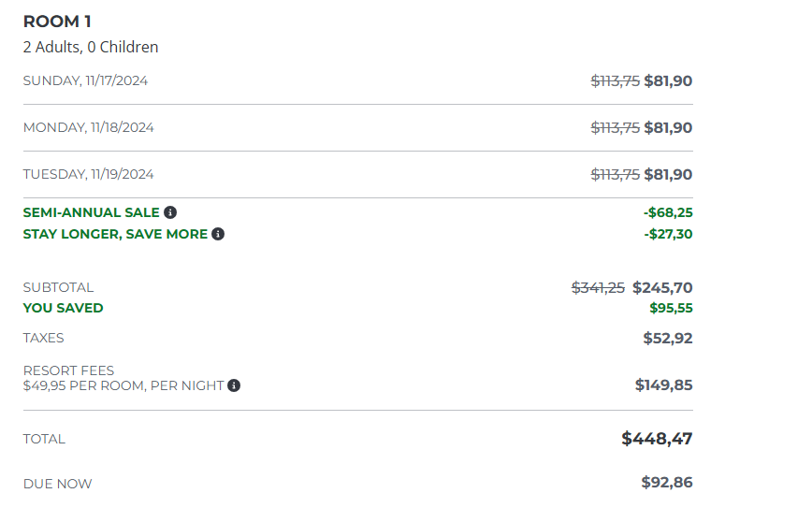Show resort fees info tooltip icon

pyautogui.click(x=234, y=385)
